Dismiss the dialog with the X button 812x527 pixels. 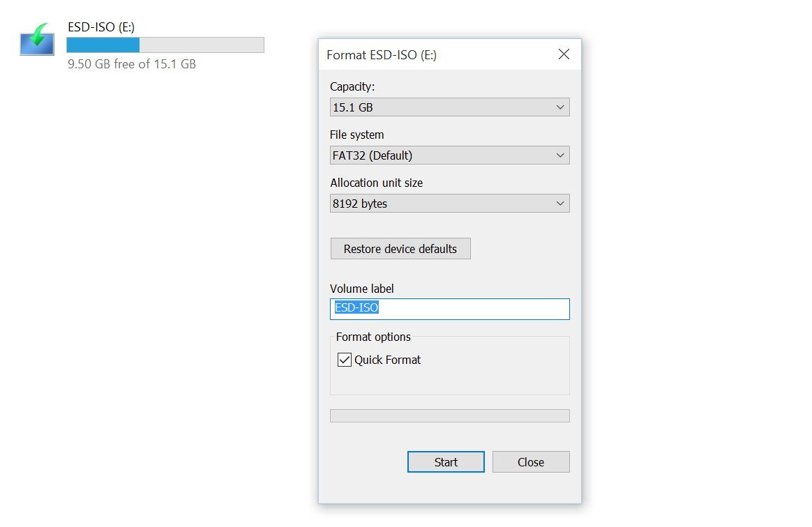(564, 54)
